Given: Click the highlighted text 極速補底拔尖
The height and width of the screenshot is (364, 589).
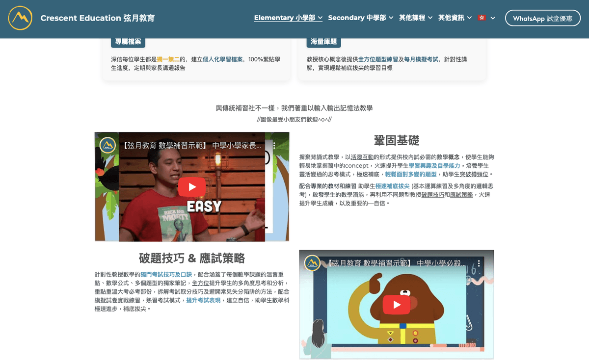Looking at the screenshot, I should tap(392, 186).
